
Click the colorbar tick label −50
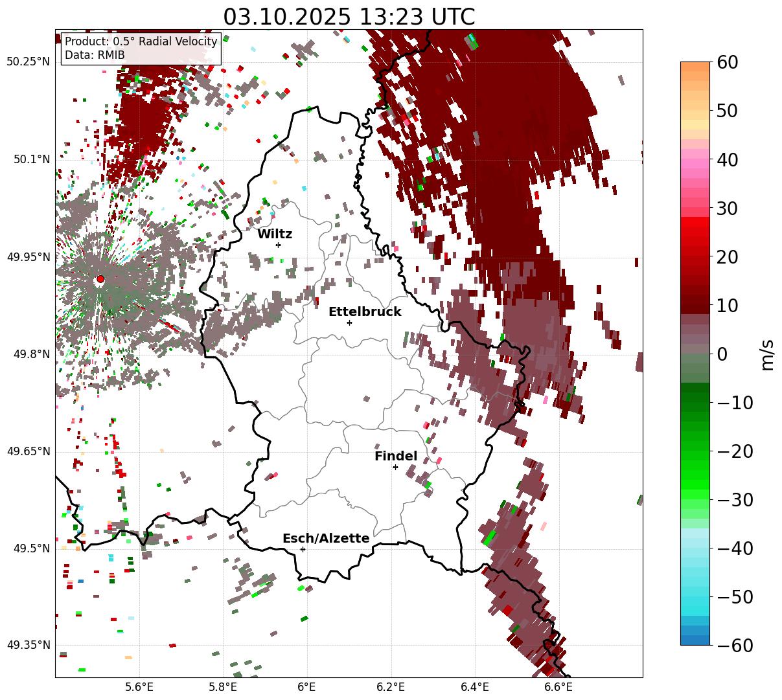pos(735,596)
